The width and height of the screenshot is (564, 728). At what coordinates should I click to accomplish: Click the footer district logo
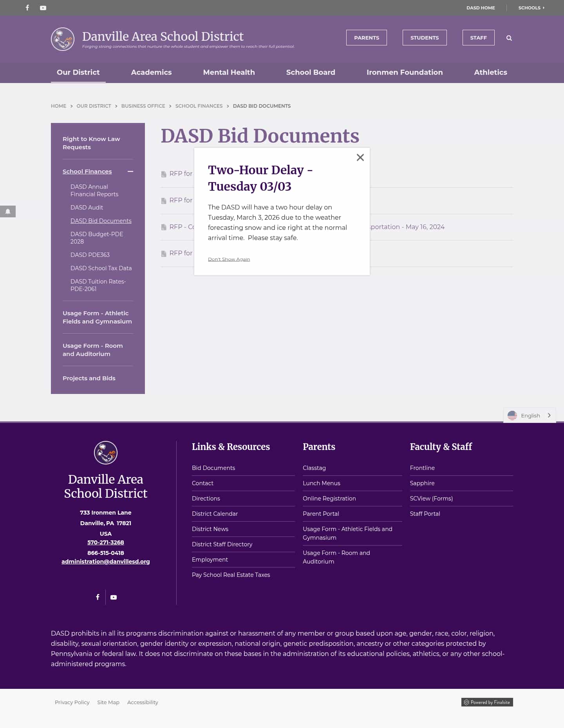[x=106, y=453]
